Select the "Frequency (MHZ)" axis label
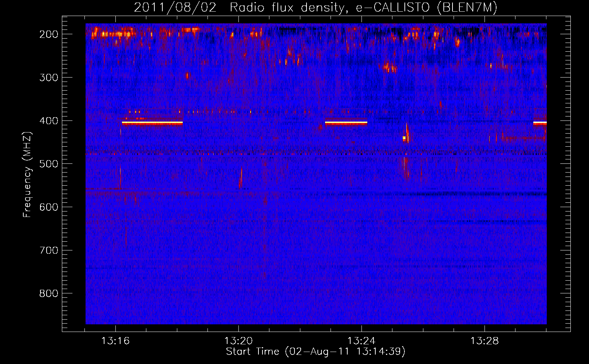The width and height of the screenshot is (589, 364). [x=27, y=174]
